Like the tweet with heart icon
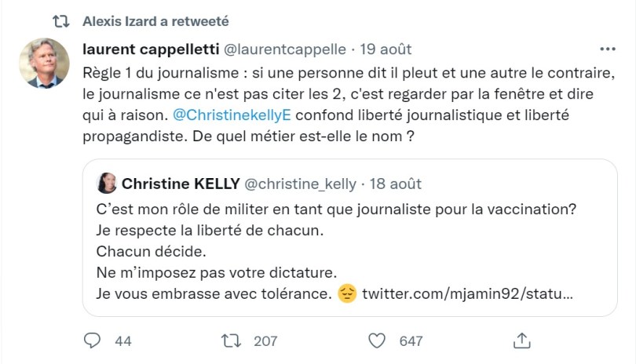Image resolution: width=636 pixels, height=364 pixels. (x=378, y=340)
